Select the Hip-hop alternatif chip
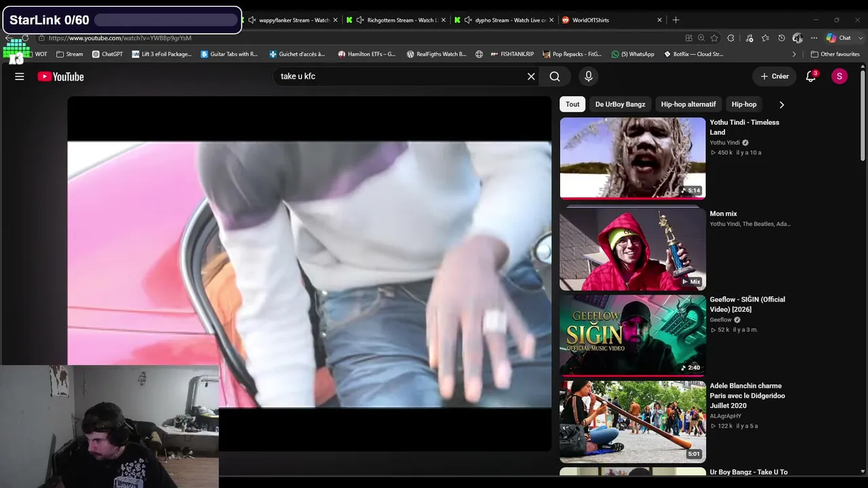 [x=688, y=104]
